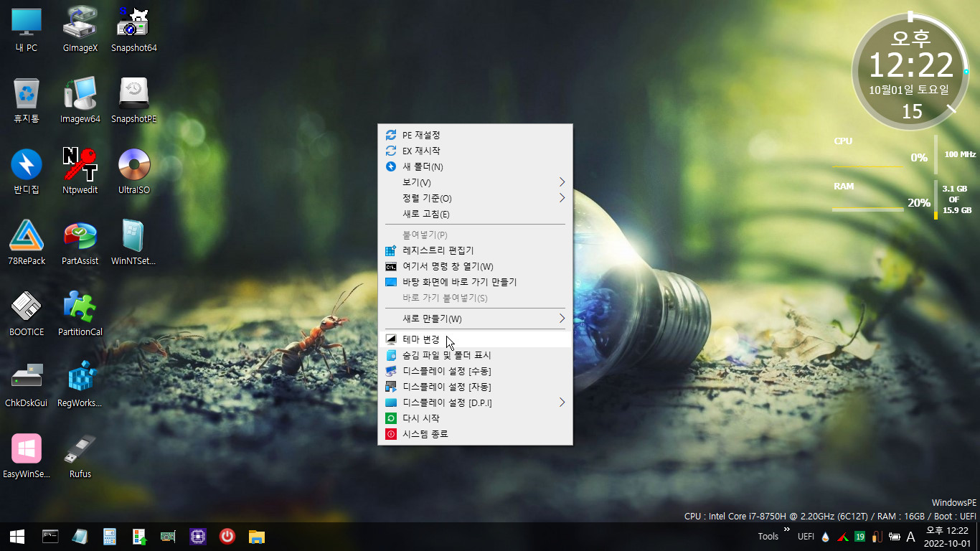The height and width of the screenshot is (551, 980).
Task: Choose 바탕 화면에 바로 가기 만들기
Action: (x=475, y=282)
